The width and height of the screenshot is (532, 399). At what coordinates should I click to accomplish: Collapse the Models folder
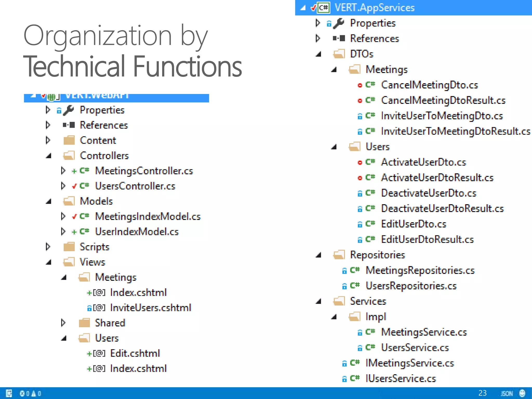coord(48,202)
